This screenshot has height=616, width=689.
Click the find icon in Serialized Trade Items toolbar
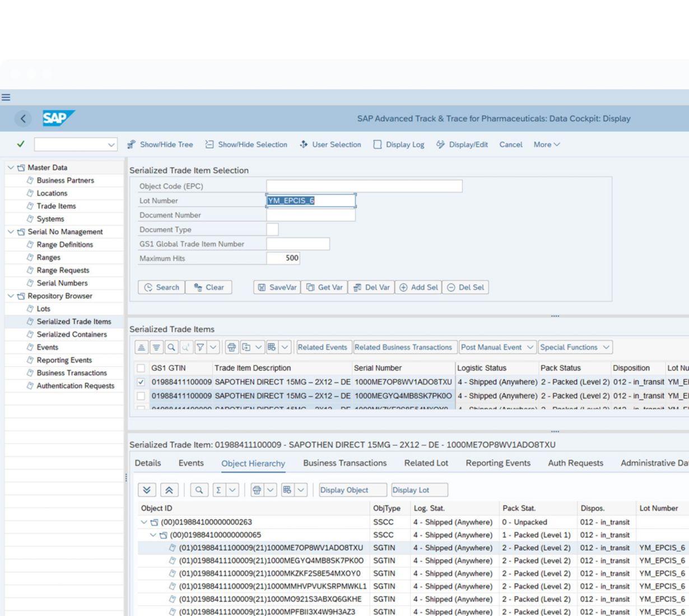pyautogui.click(x=171, y=347)
